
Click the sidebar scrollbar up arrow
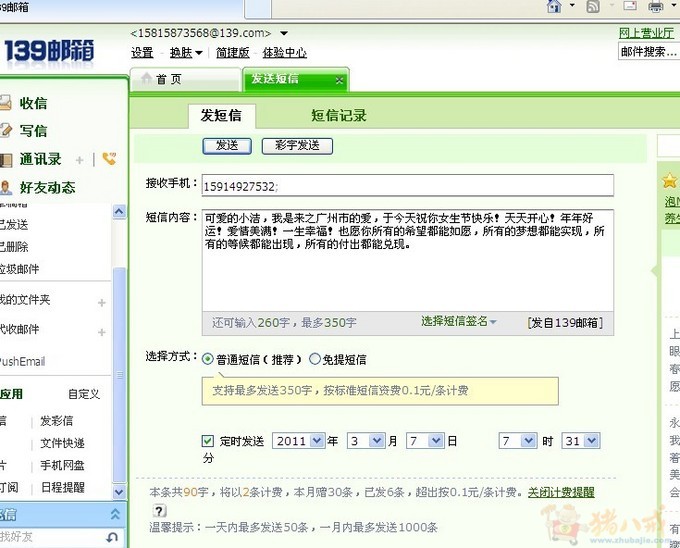point(119,212)
